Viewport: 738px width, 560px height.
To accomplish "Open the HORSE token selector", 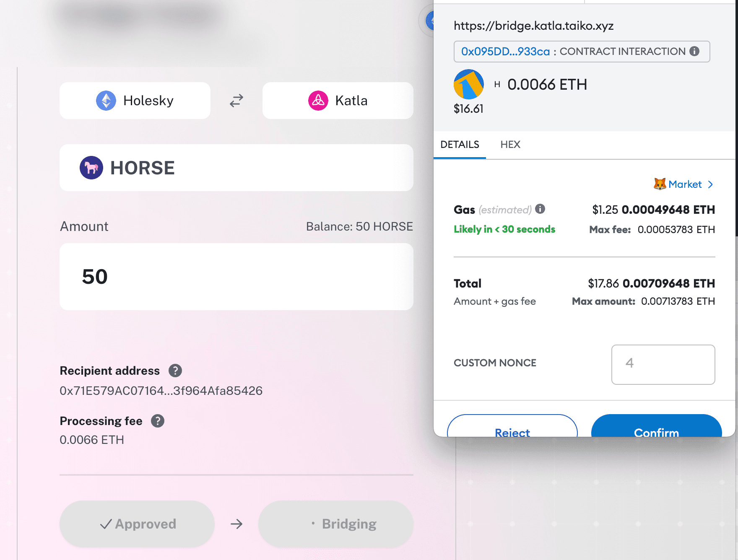I will coord(236,168).
